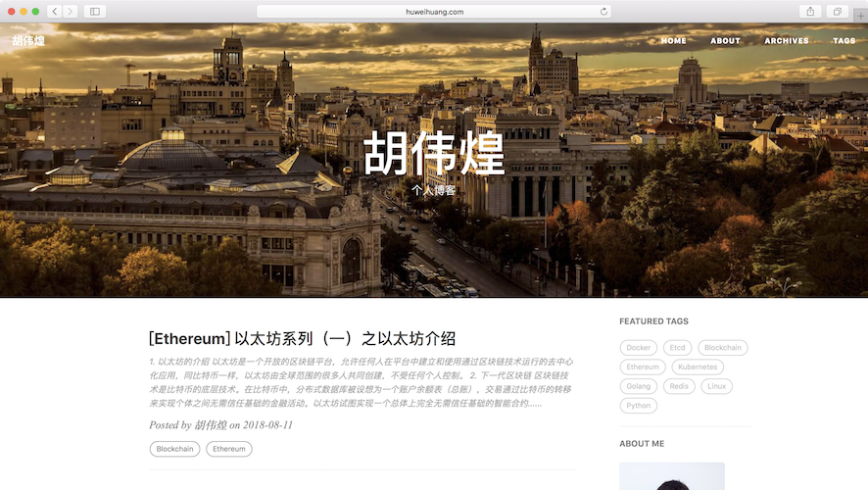Select the Kubernetes featured tag
This screenshot has width=868, height=490.
click(698, 367)
